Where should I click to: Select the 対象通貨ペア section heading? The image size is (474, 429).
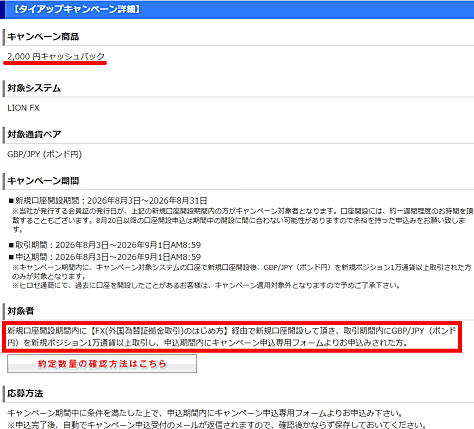[x=34, y=134]
